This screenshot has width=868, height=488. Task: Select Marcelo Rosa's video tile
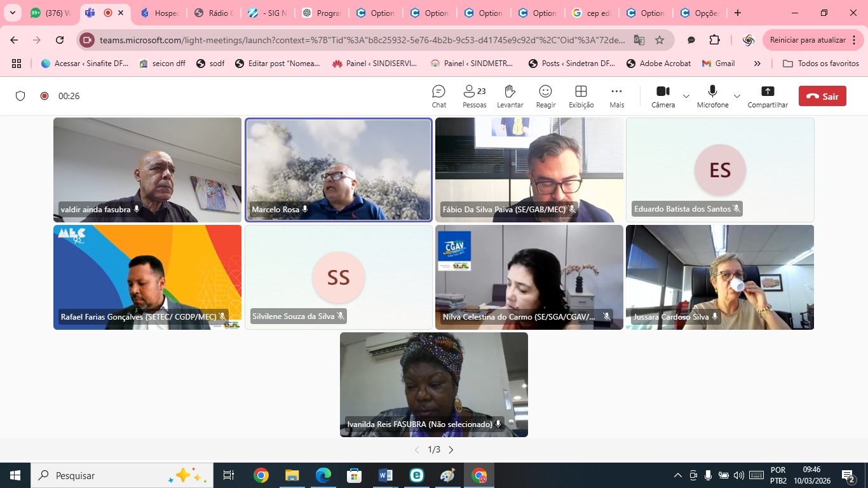pos(338,170)
